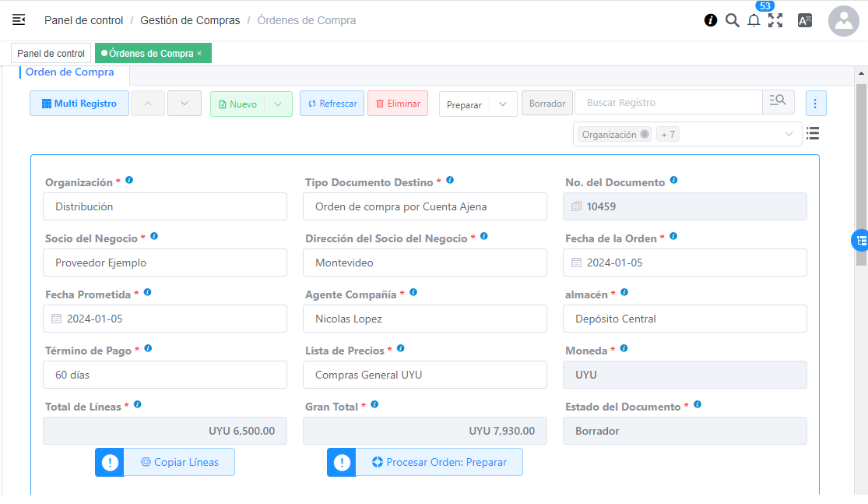Toggle fullscreen mode icon
868x504 pixels.
(775, 21)
